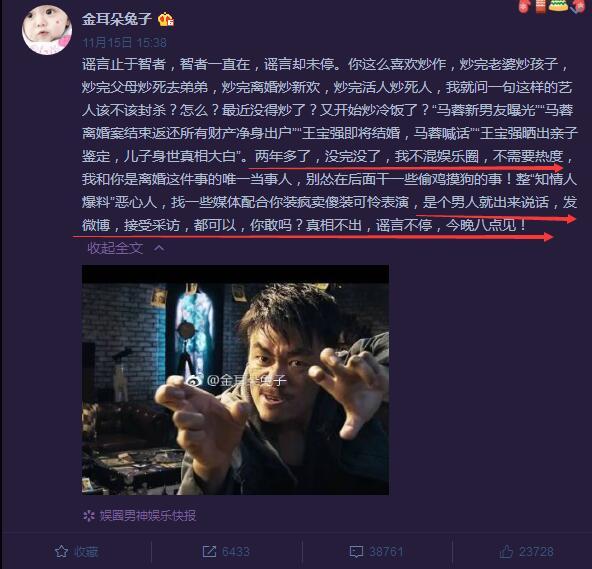Like the post showing 23728 likes

point(527,552)
